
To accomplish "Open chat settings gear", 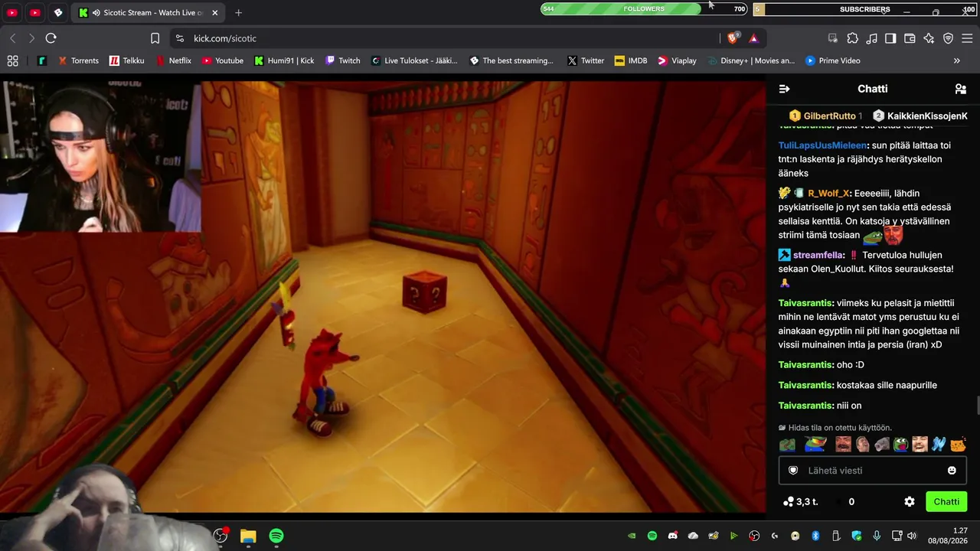I will coord(910,502).
